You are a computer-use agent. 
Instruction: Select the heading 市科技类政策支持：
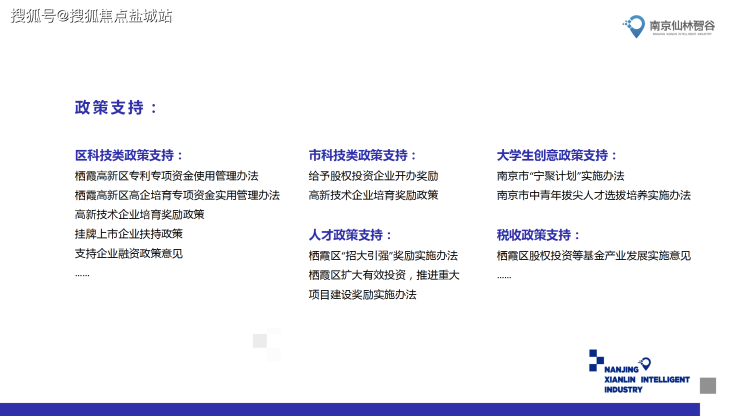363,155
